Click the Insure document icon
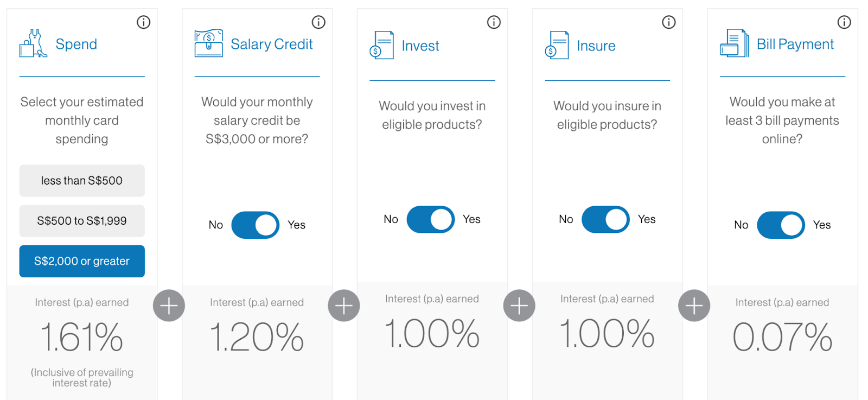868x400 pixels. click(557, 45)
